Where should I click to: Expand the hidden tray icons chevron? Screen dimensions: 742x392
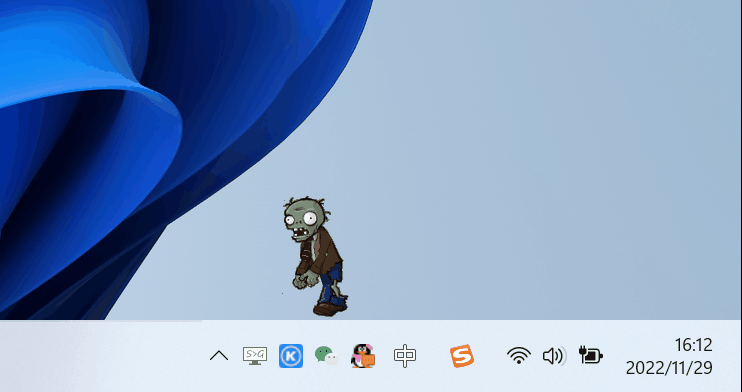pos(219,356)
